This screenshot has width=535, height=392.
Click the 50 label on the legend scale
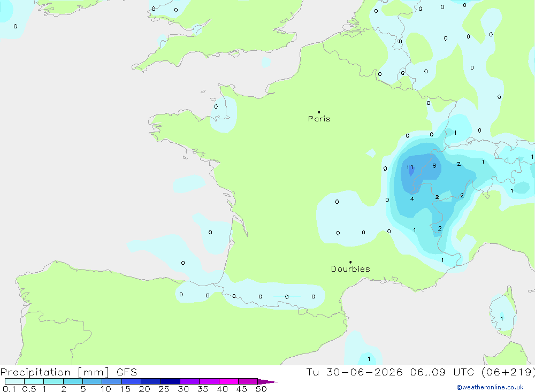coord(261,389)
